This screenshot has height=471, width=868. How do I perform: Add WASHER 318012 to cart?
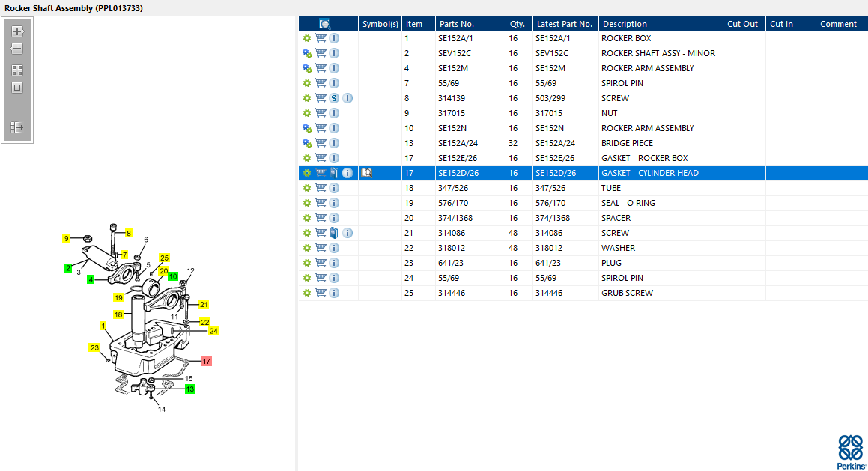(321, 247)
